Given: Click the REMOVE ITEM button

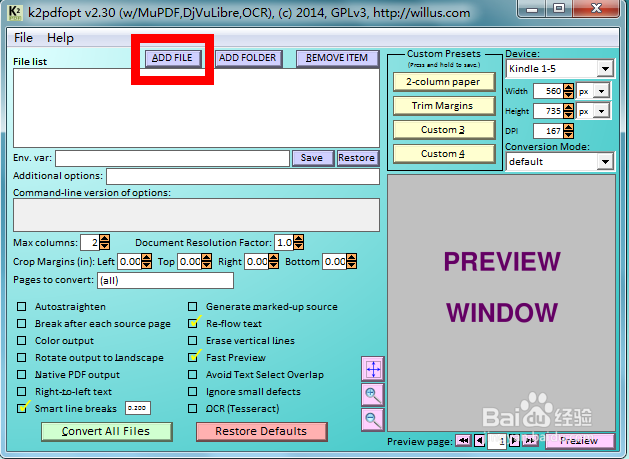Looking at the screenshot, I should pyautogui.click(x=337, y=58).
